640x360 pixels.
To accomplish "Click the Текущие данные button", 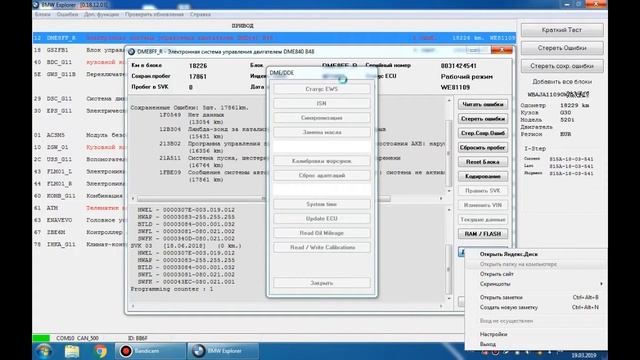I will tap(482, 220).
